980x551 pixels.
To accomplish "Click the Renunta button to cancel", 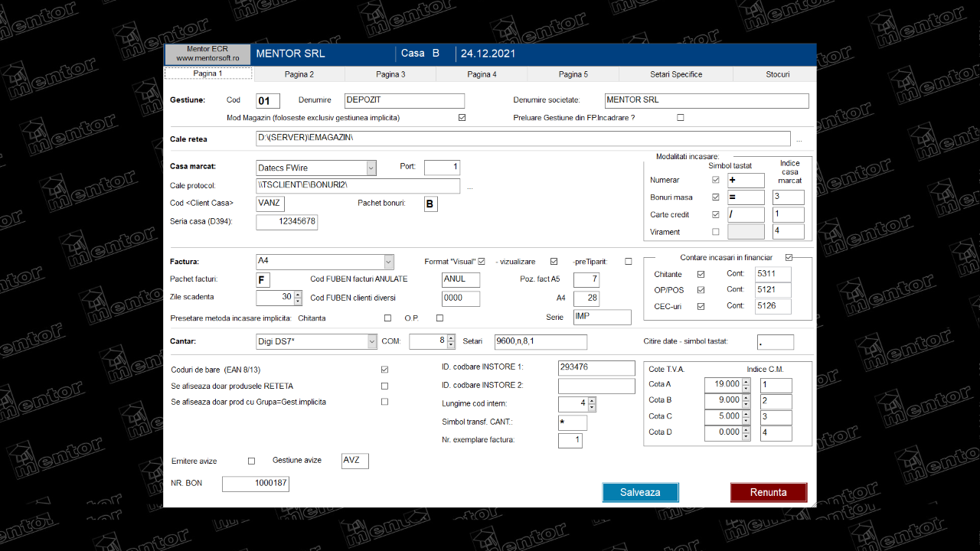I will coord(768,492).
